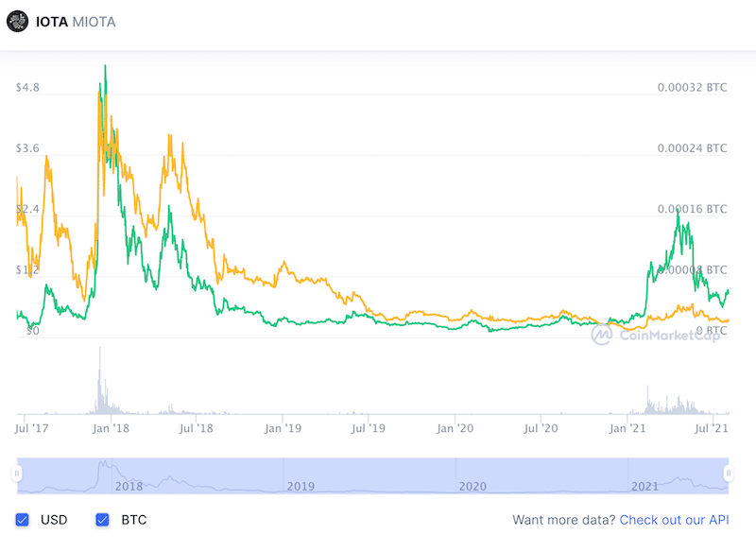
Task: Click the right drag handle of the range slider
Action: pyautogui.click(x=727, y=473)
